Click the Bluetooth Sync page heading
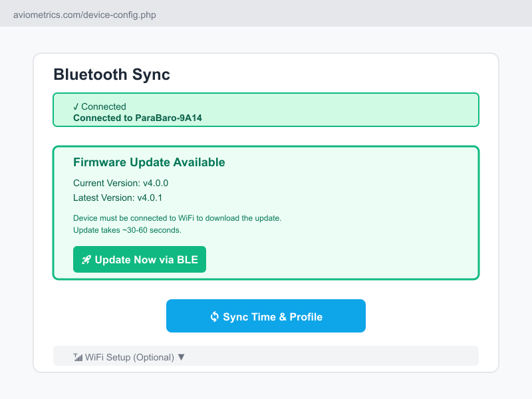Image resolution: width=532 pixels, height=399 pixels. 112,74
